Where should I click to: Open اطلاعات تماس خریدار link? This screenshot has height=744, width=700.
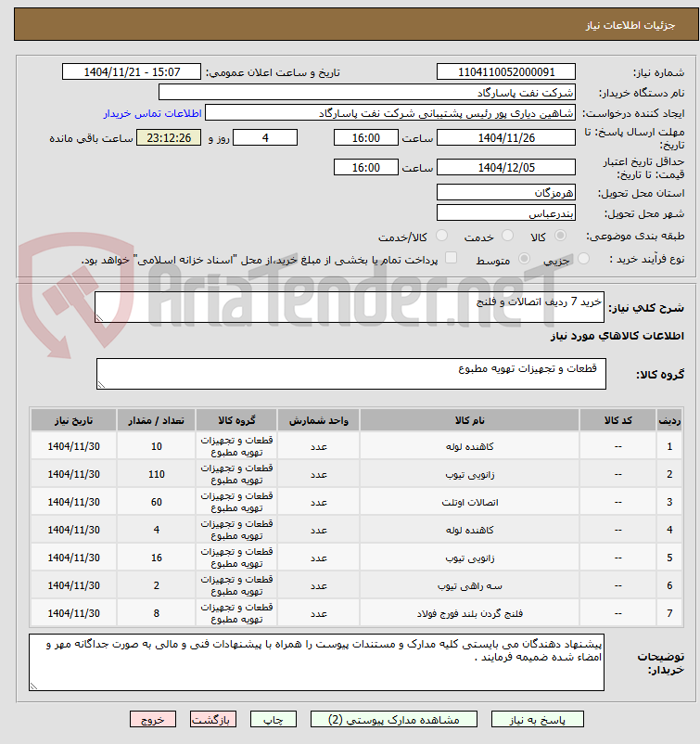pos(153,113)
